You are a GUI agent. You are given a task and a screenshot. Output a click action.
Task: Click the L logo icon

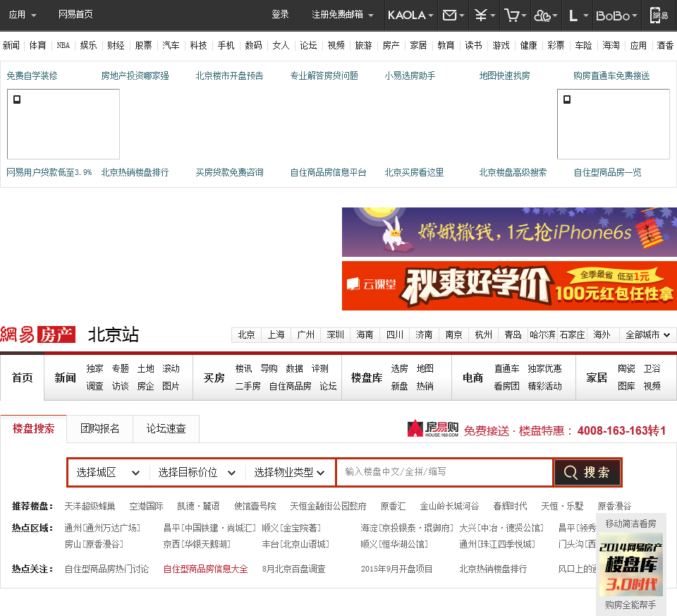pos(573,15)
